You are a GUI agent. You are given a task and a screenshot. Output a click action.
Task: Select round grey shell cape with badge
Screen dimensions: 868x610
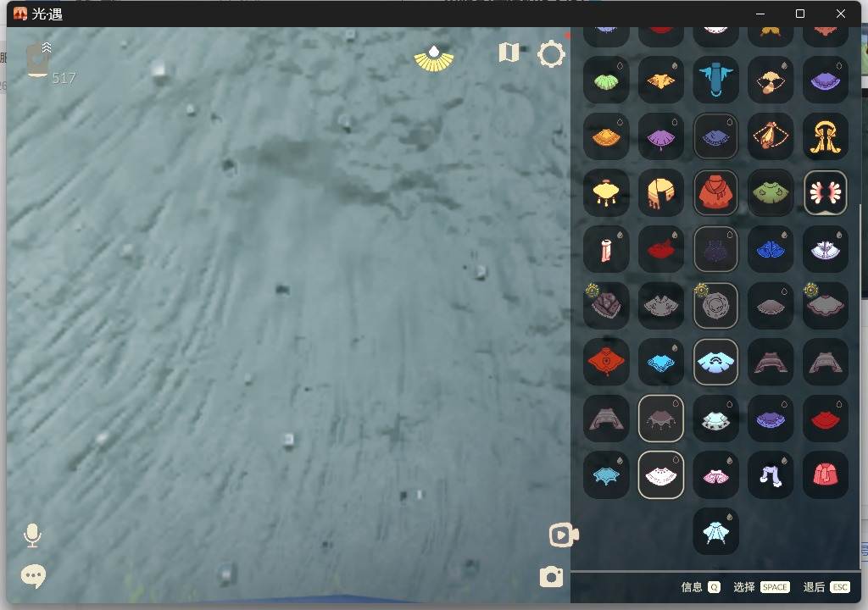[x=715, y=306]
